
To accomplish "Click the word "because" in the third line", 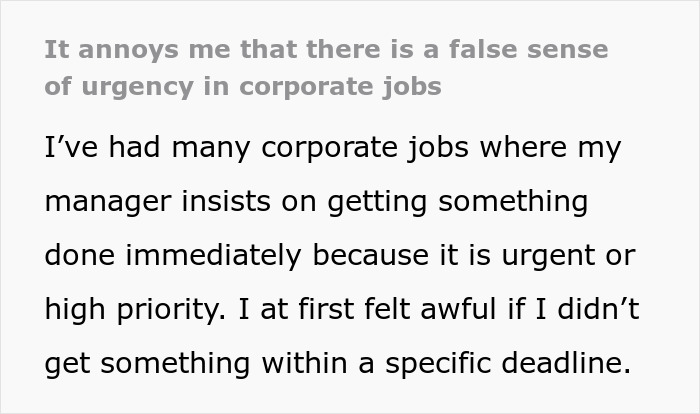I will coord(371,255).
